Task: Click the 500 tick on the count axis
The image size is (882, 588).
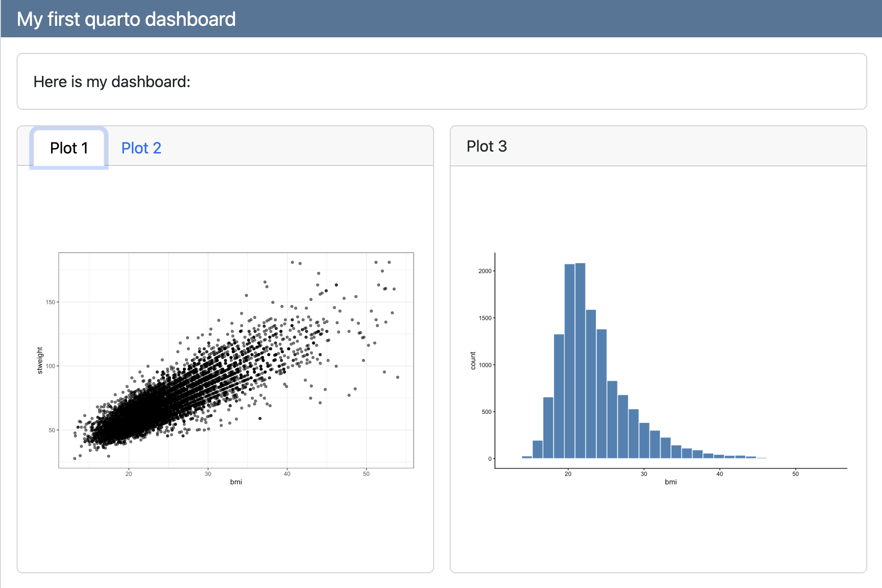Action: pyautogui.click(x=486, y=412)
